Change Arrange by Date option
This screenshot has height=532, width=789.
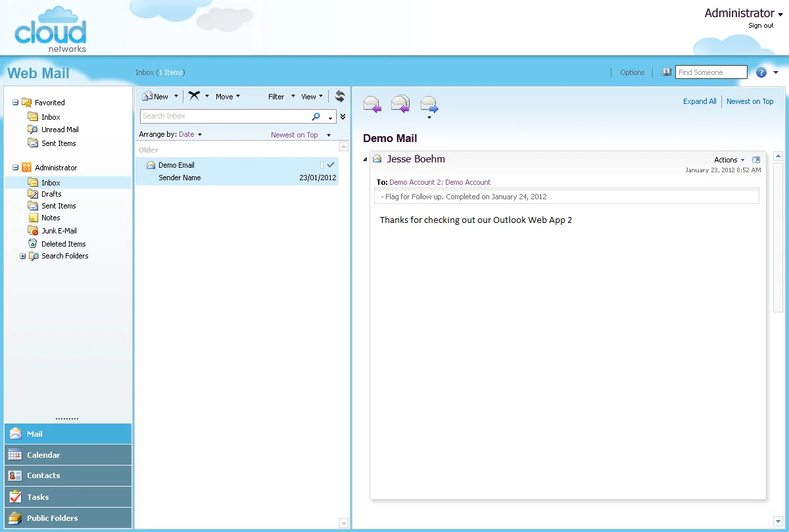click(190, 134)
